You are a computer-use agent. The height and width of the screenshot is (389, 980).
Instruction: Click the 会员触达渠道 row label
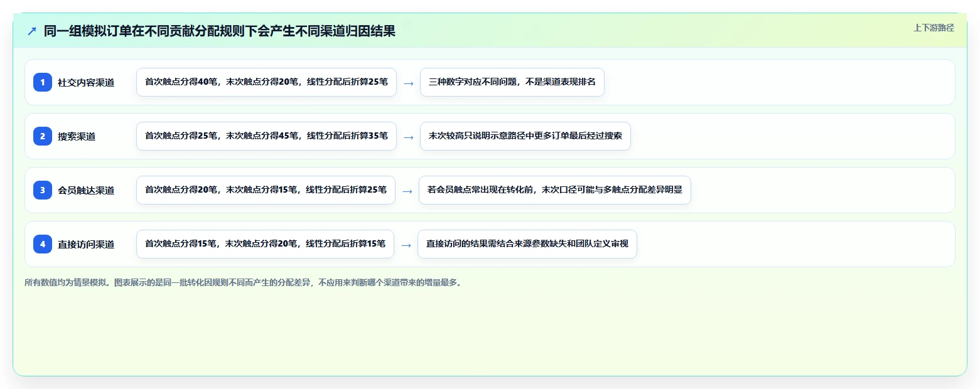(x=86, y=190)
